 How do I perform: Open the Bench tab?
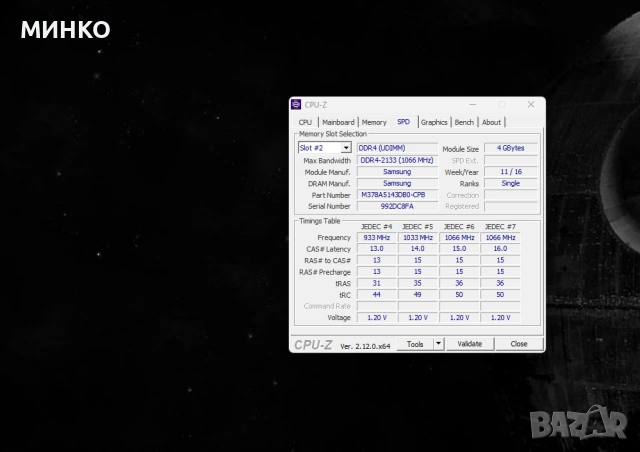click(x=464, y=122)
